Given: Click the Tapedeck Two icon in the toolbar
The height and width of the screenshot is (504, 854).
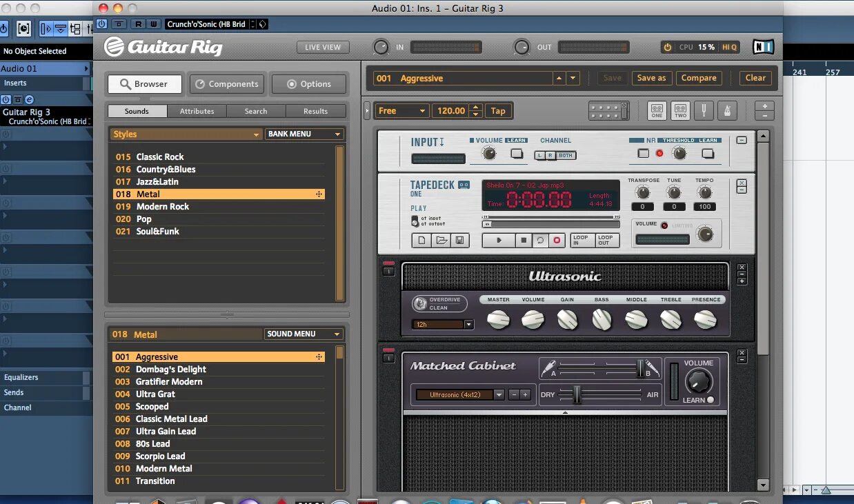Looking at the screenshot, I should [681, 110].
